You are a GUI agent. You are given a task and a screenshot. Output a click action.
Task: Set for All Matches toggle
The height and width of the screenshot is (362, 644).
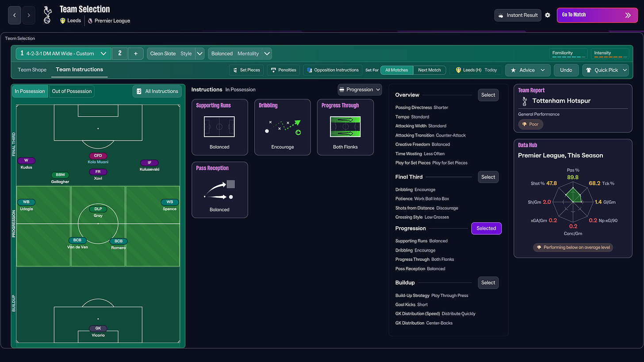[x=397, y=70]
